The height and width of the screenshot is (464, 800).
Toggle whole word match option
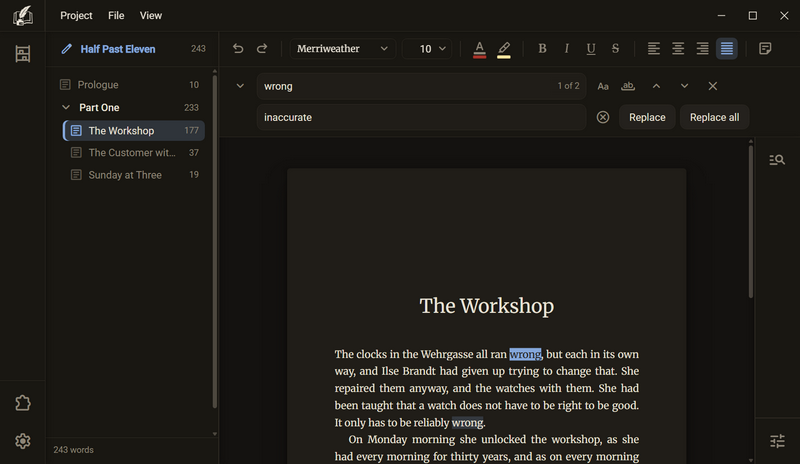[x=628, y=86]
